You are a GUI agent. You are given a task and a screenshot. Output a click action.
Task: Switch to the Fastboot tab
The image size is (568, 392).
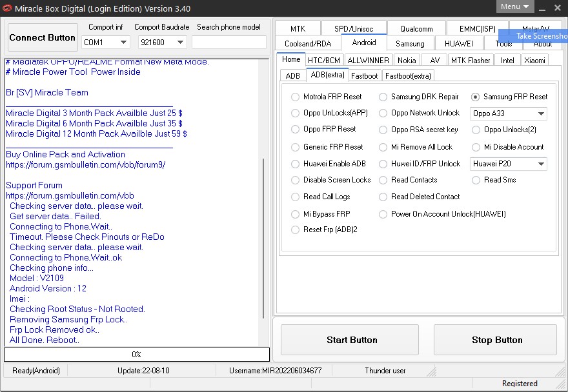coord(365,75)
